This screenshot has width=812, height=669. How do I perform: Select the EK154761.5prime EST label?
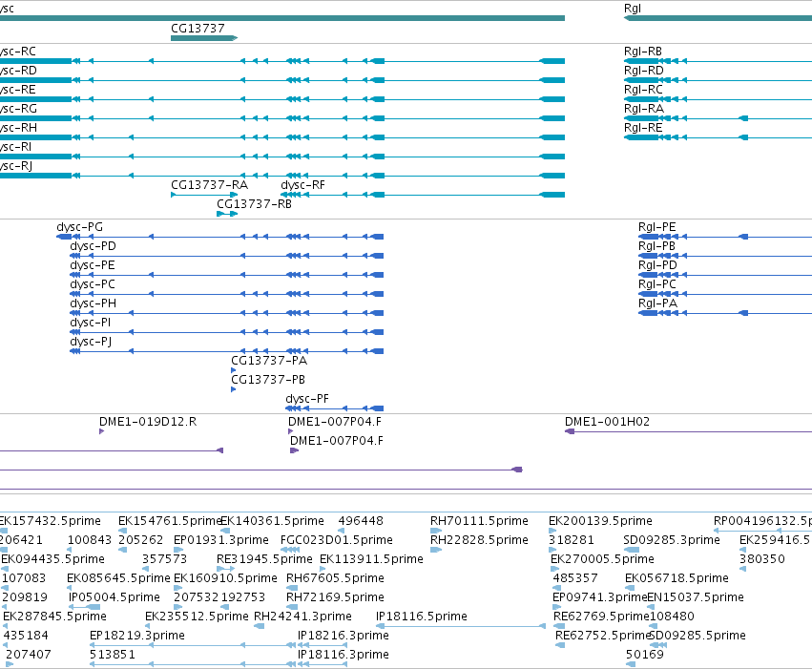tap(170, 521)
